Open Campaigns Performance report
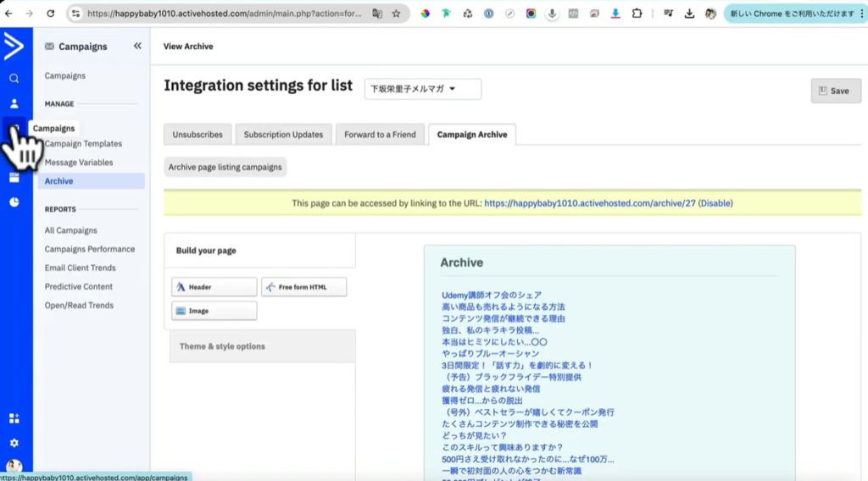This screenshot has height=481, width=868. 90,249
